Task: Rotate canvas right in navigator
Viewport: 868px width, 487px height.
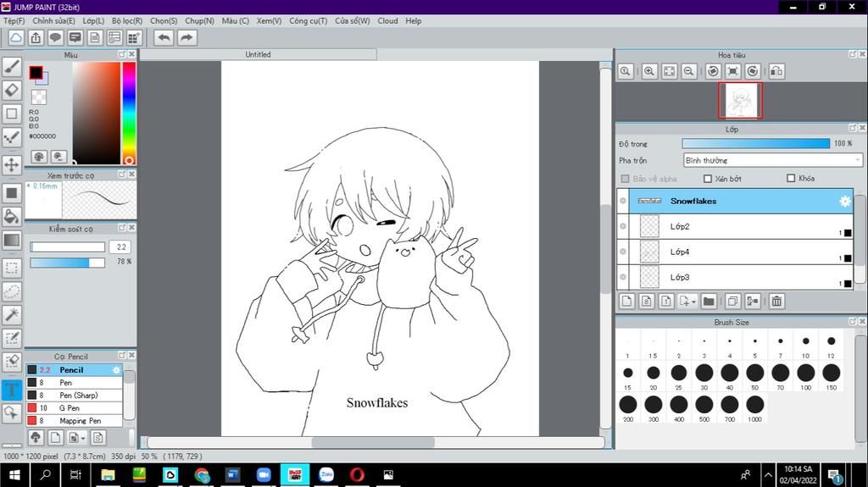Action: [x=753, y=71]
